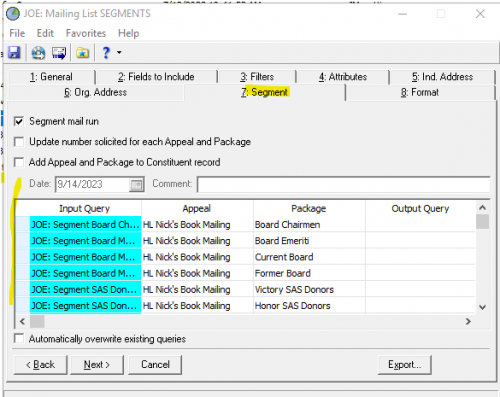Switch to 2: Fields to Include tab
This screenshot has height=397, width=500.
coord(156,77)
